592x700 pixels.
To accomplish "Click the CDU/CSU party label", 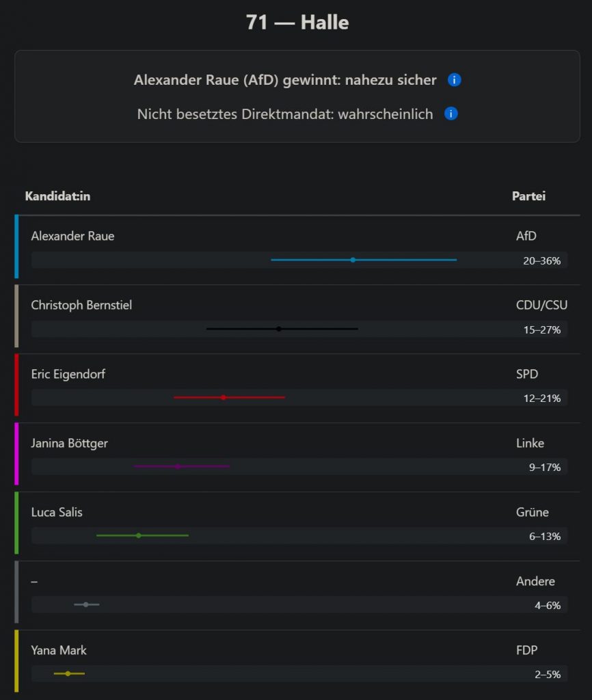I will pyautogui.click(x=541, y=305).
